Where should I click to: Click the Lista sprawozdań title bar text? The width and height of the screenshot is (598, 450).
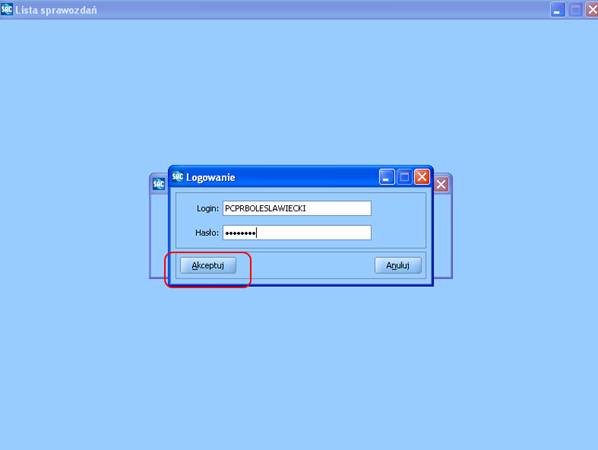click(x=56, y=10)
